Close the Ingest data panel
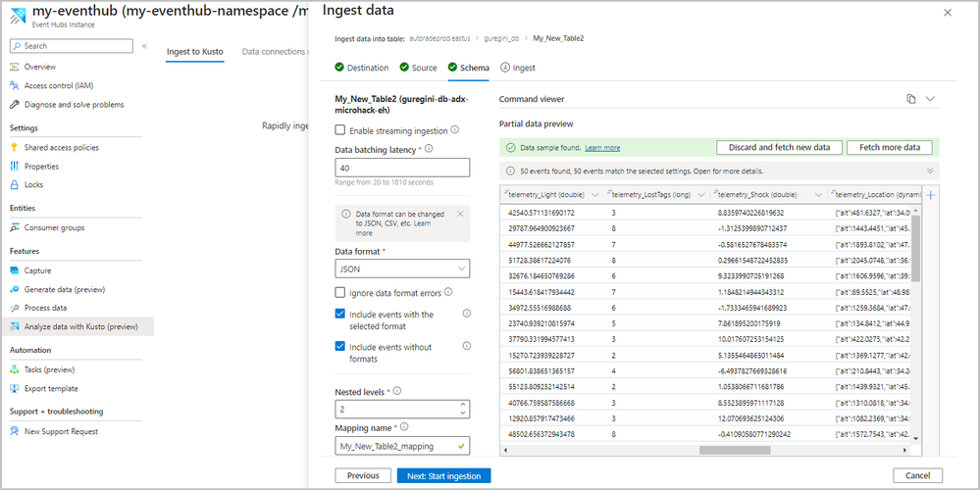Screen dimensions: 980x490 [948, 13]
